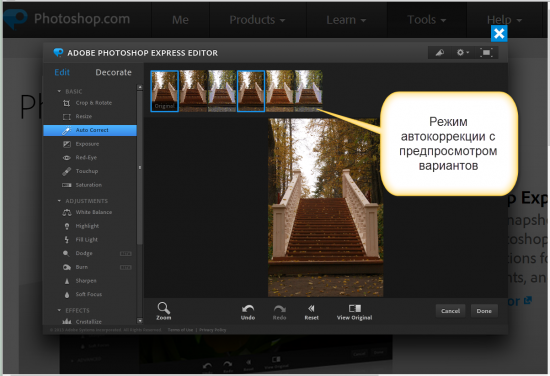Click the tool list scrollbar up arrow

(140, 87)
